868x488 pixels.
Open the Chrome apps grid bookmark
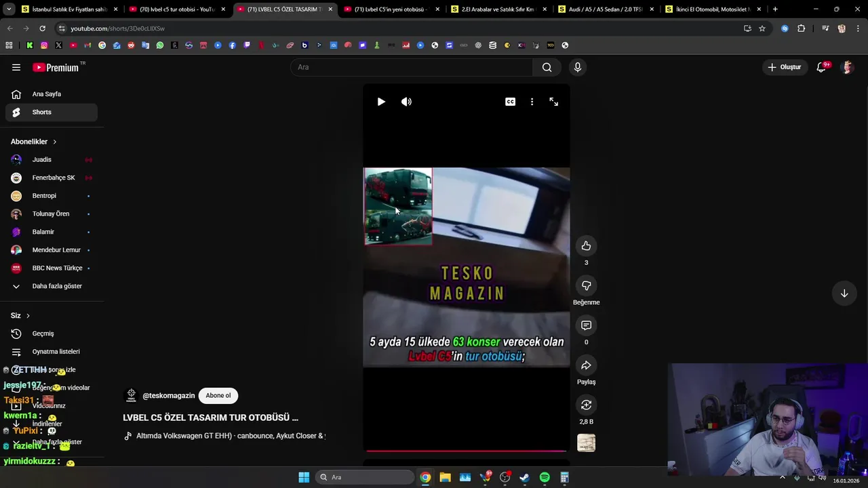point(9,45)
